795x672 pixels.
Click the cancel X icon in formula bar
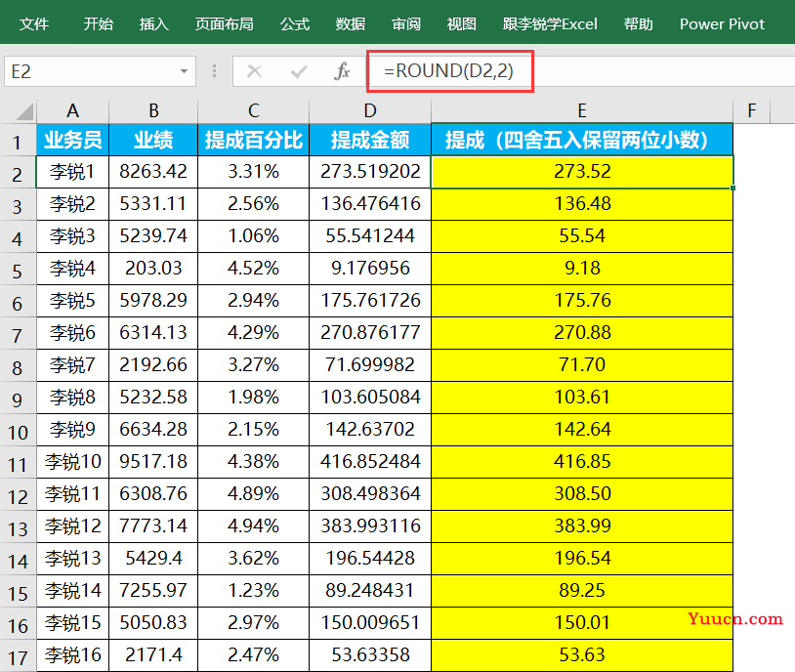255,71
